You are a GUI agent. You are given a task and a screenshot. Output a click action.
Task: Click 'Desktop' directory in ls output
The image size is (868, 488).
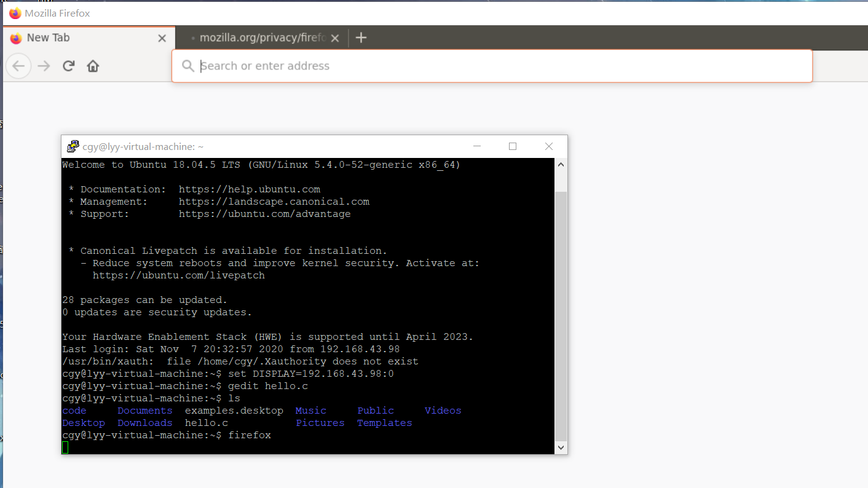[84, 423]
